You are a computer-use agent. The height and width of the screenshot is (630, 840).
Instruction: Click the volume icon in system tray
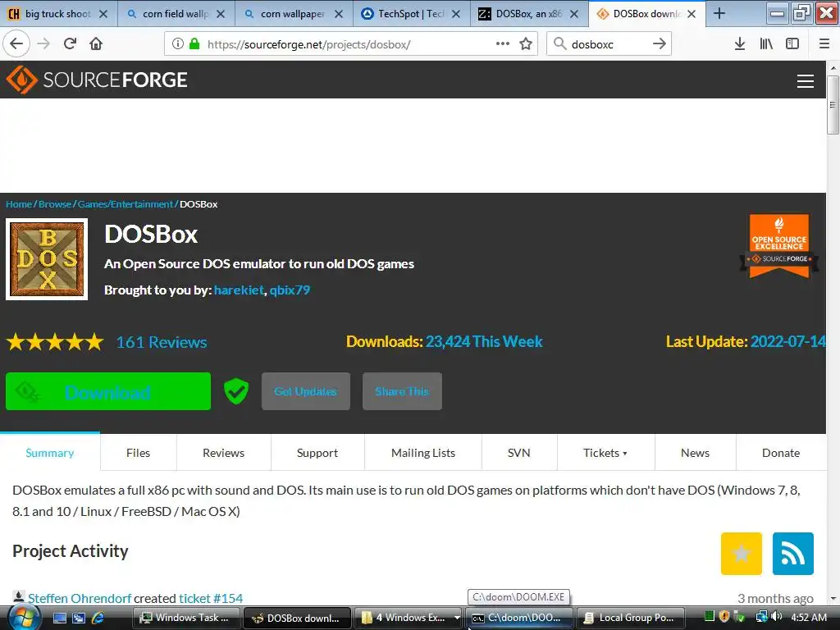pos(777,617)
